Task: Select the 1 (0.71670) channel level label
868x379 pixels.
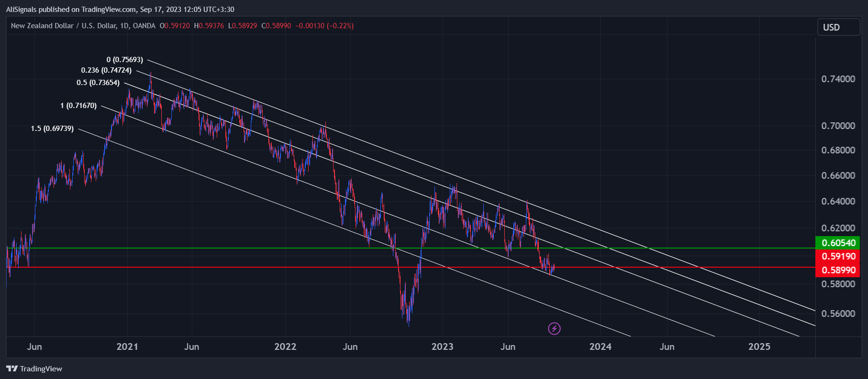Action: 78,106
